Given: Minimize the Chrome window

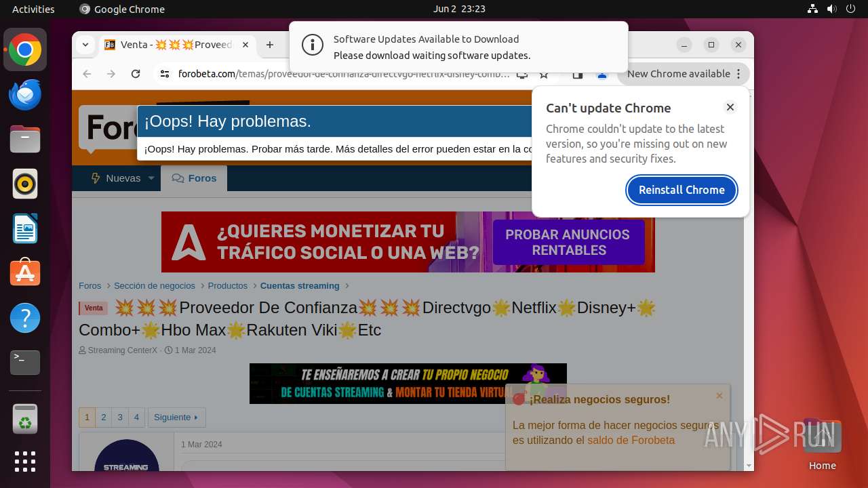Looking at the screenshot, I should point(684,45).
